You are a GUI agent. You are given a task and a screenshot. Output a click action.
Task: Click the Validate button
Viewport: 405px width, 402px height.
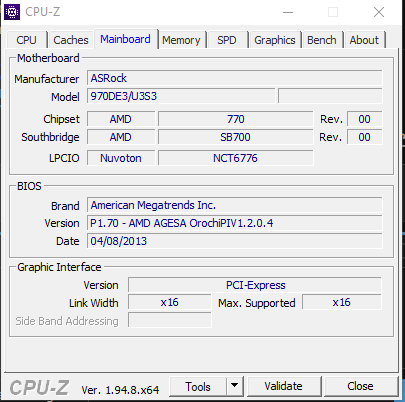click(x=283, y=386)
